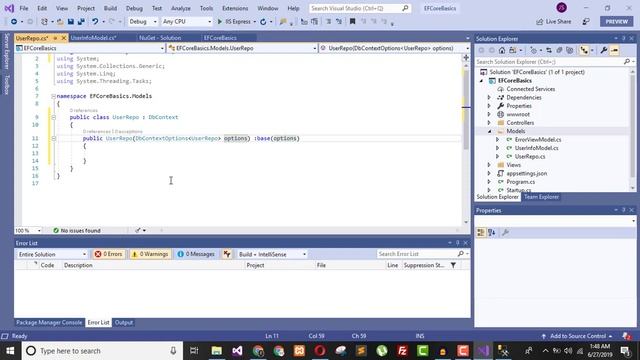Click the Save icon in the toolbar
640x360 pixels.
click(71, 22)
